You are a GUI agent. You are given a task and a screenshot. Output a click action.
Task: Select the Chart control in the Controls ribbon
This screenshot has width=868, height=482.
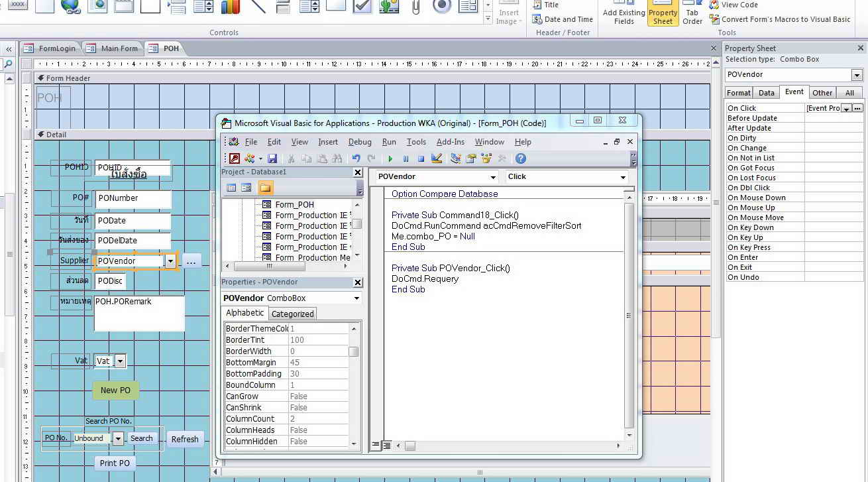(x=231, y=7)
